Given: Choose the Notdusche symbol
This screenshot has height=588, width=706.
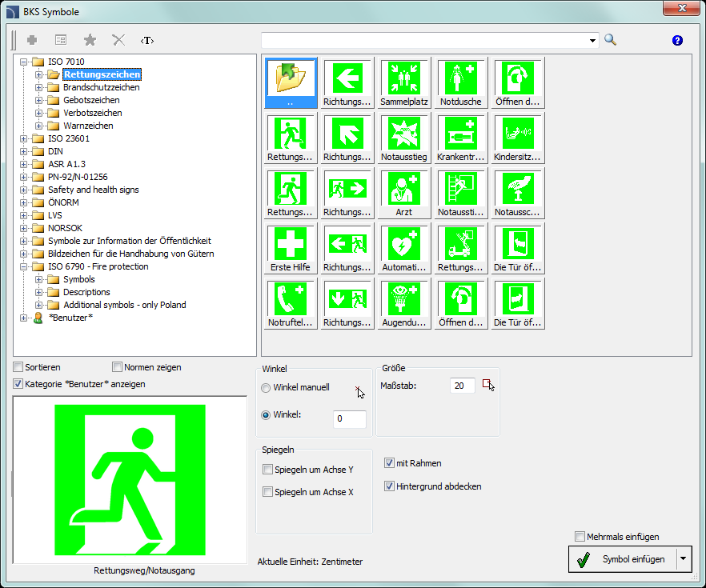Looking at the screenshot, I should tap(461, 83).
